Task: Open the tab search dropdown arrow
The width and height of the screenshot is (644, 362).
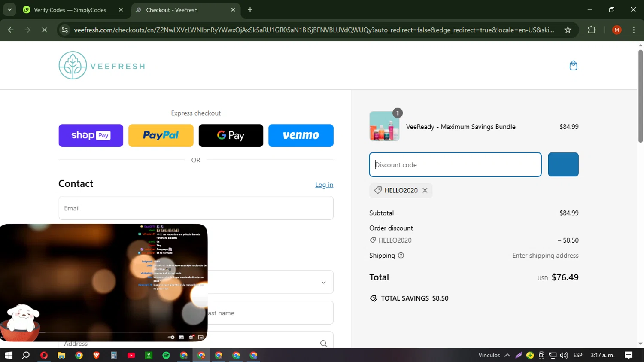Action: coord(9,9)
